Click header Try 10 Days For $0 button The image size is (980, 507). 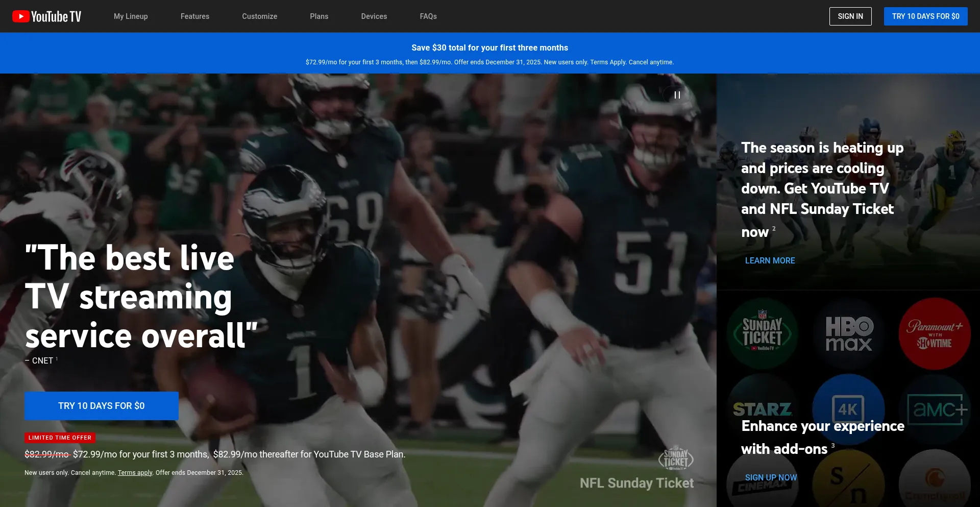click(x=925, y=16)
